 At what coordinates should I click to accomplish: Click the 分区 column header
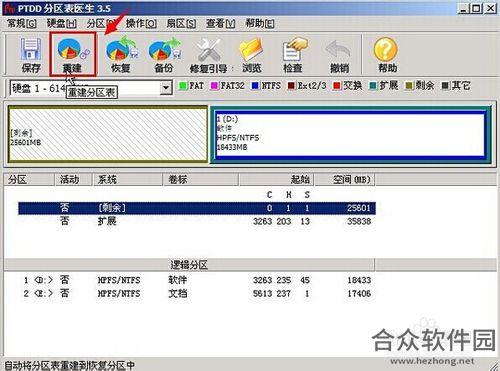point(29,179)
